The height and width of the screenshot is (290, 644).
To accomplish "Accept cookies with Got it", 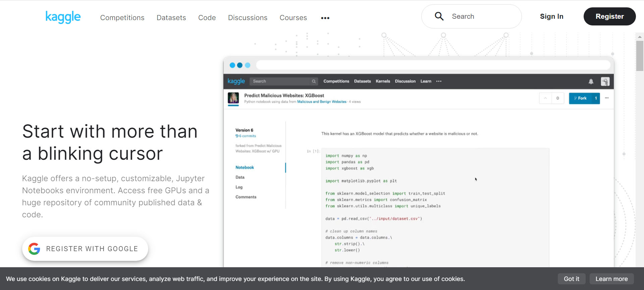I will (572, 279).
